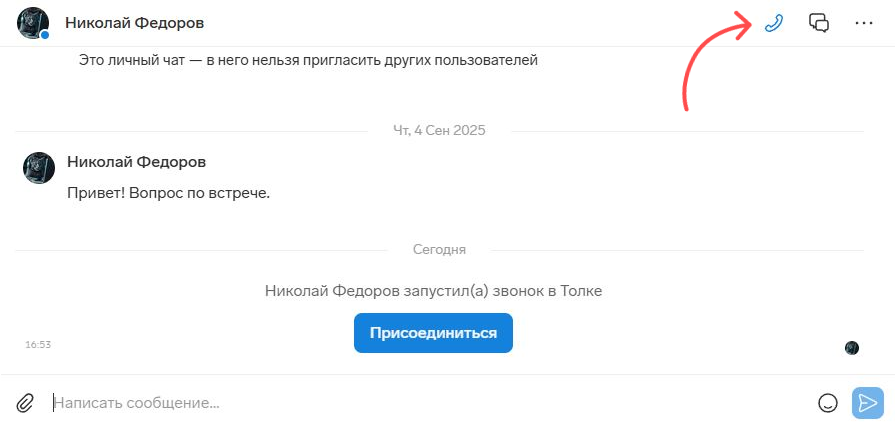Click the blue online status dot
The image size is (895, 431).
45,36
